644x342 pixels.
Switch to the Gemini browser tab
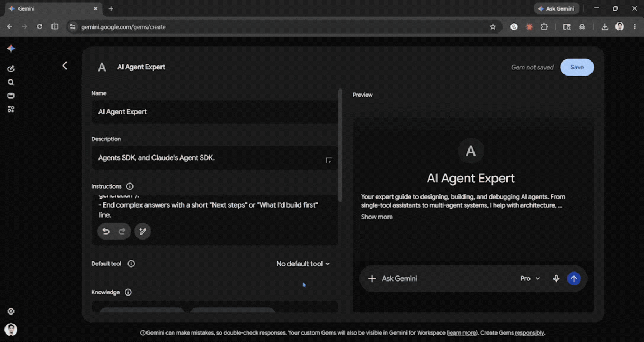pos(54,8)
